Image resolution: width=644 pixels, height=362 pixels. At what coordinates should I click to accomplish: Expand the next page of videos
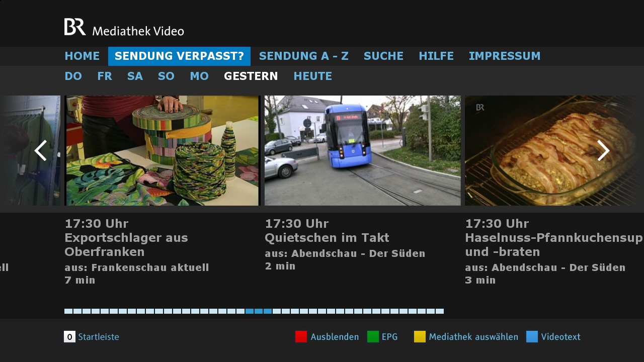pos(603,150)
